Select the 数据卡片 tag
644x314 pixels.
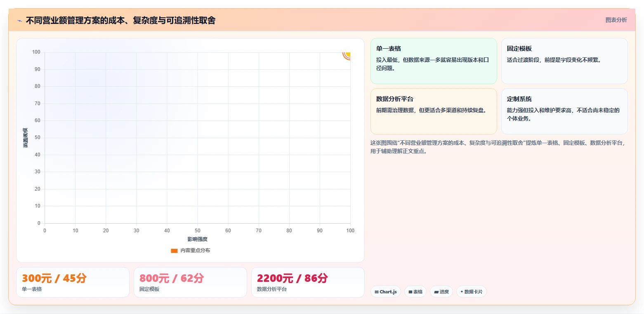[x=471, y=292]
